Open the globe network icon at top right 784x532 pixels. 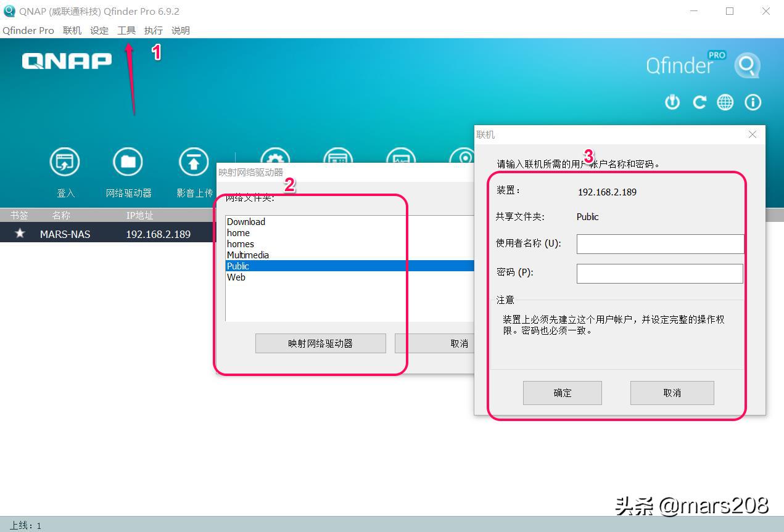(725, 102)
